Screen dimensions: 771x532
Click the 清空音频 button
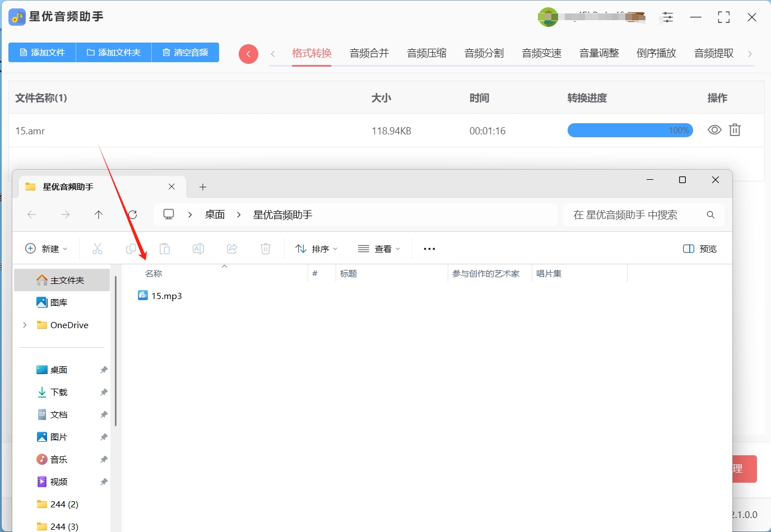point(185,52)
